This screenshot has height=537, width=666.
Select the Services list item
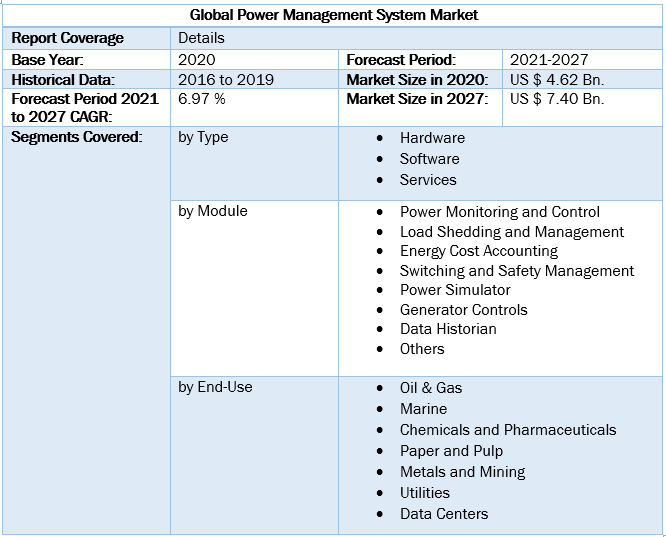tap(428, 180)
